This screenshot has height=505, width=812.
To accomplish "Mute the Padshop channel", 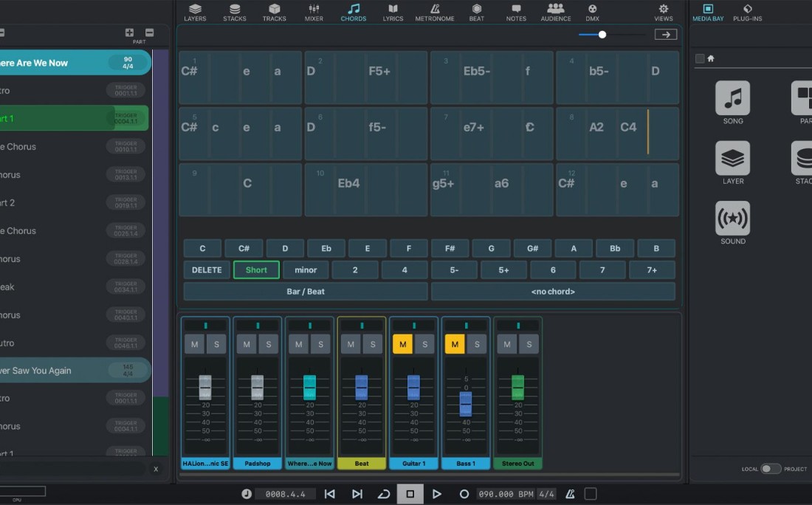I will click(247, 344).
